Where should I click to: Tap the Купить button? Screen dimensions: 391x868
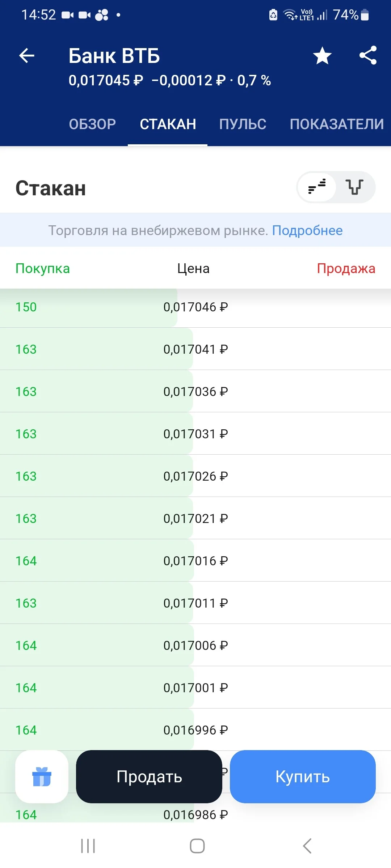[303, 776]
